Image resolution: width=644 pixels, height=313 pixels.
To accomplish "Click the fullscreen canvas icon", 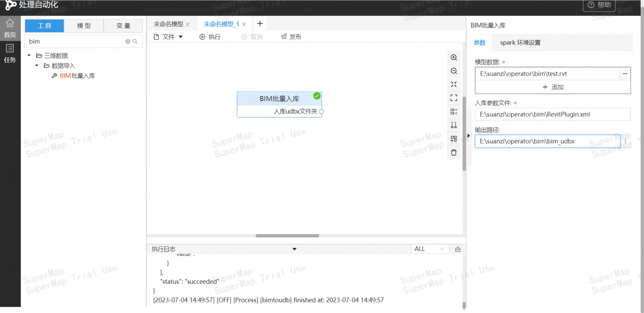I will [454, 98].
